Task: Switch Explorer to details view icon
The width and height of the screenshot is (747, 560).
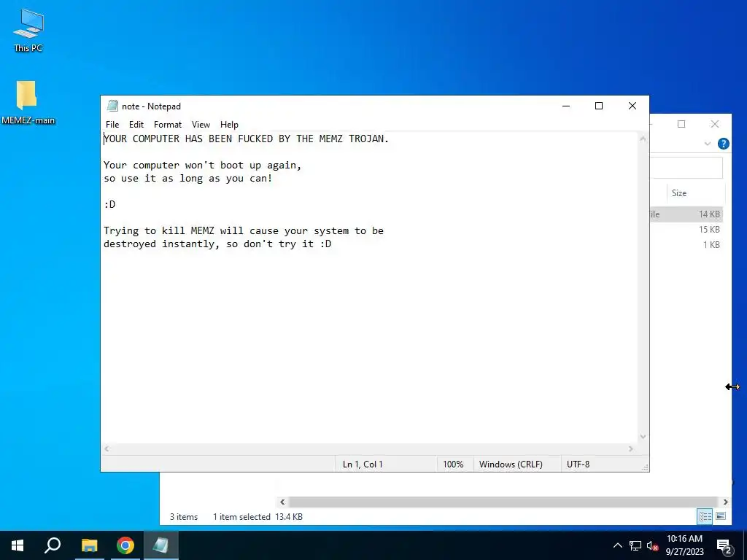Action: pos(705,516)
